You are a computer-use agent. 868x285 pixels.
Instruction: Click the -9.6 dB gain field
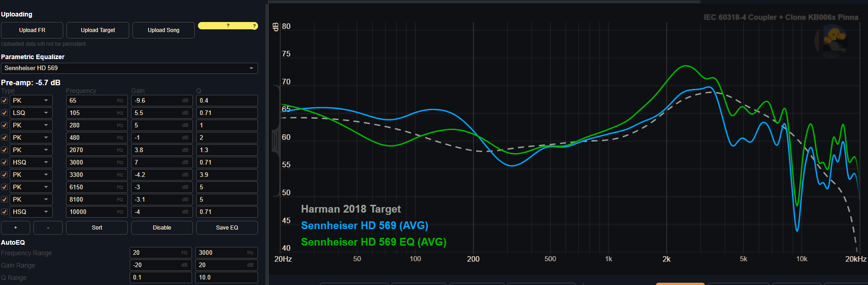[x=162, y=100]
